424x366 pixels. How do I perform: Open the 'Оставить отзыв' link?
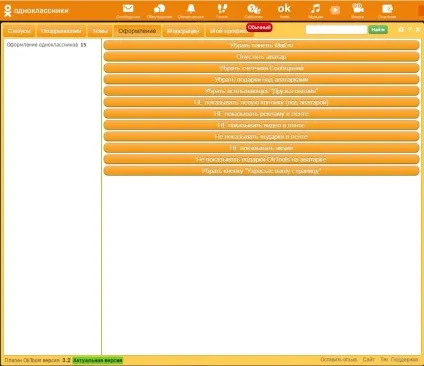point(339,360)
